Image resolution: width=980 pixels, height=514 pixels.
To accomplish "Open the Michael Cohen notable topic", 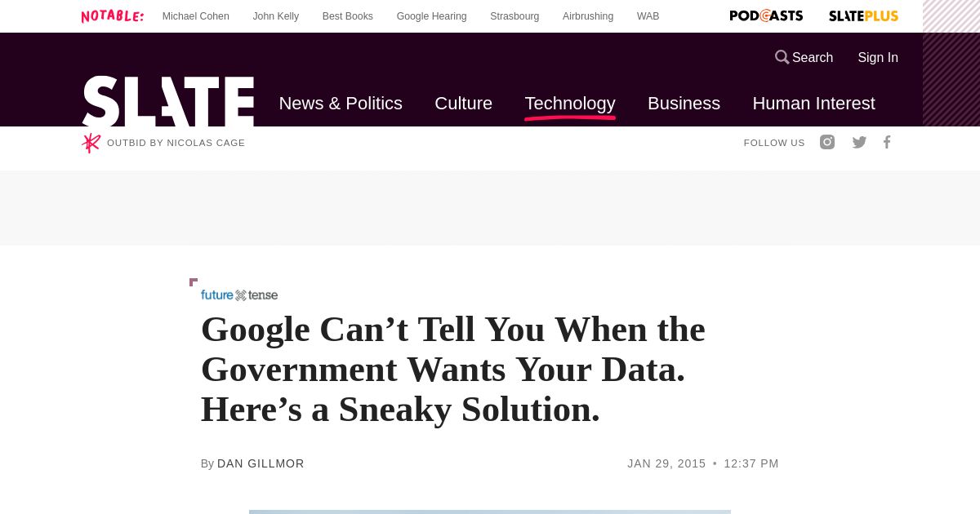I will 196,16.
